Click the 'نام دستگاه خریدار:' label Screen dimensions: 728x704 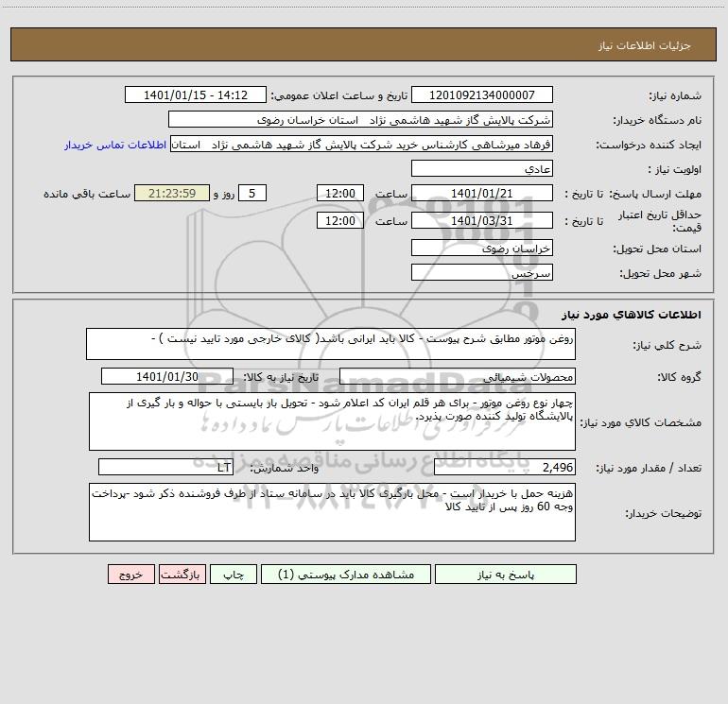[x=657, y=120]
